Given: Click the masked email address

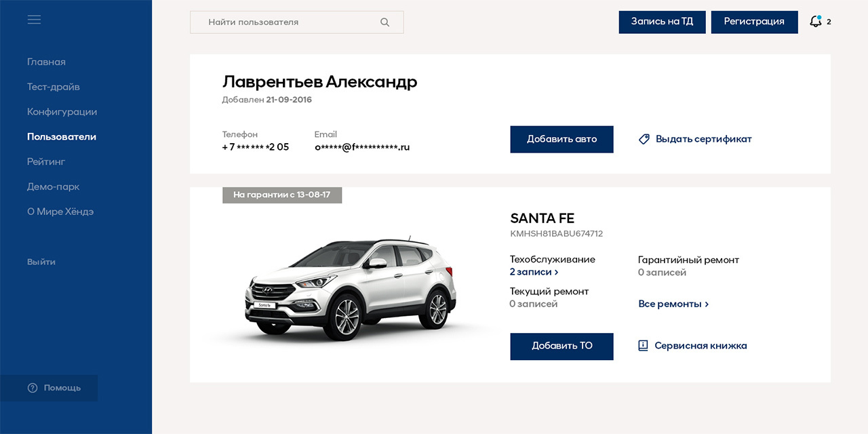Looking at the screenshot, I should click(x=362, y=147).
